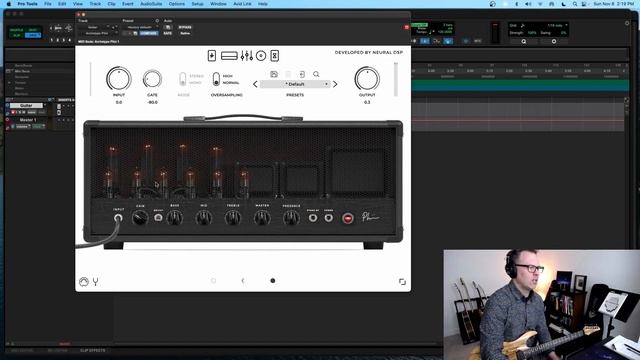Viewport: 640px width, 360px height.
Task: Go to the previous preset arrow
Action: pyautogui.click(x=256, y=84)
